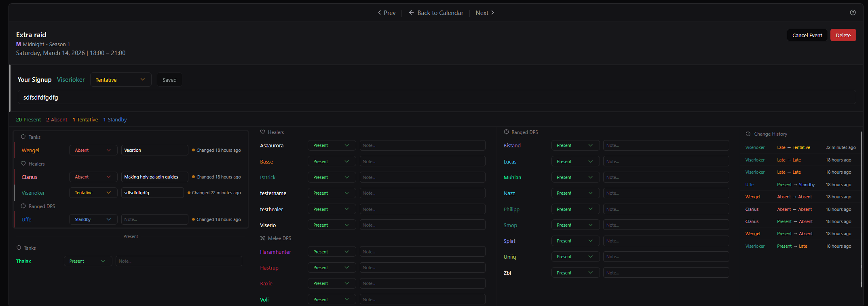The height and width of the screenshot is (306, 868).
Task: Open Asaaurora's Present status dropdown
Action: pos(332,145)
